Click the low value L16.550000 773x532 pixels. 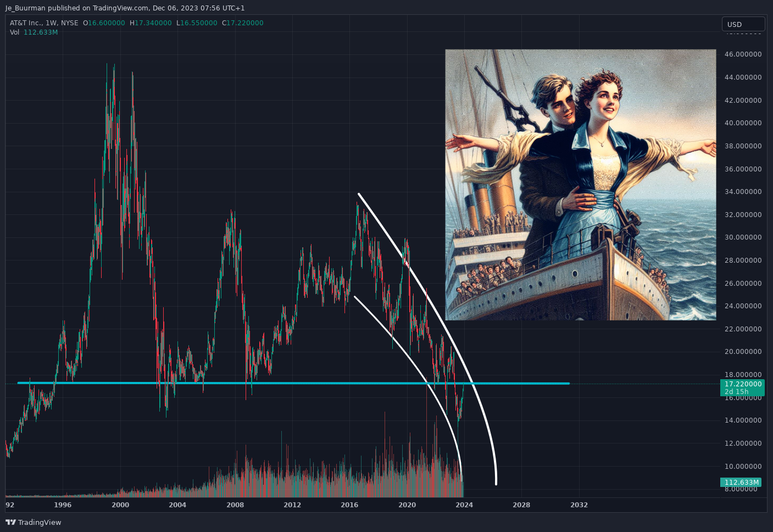coord(197,23)
